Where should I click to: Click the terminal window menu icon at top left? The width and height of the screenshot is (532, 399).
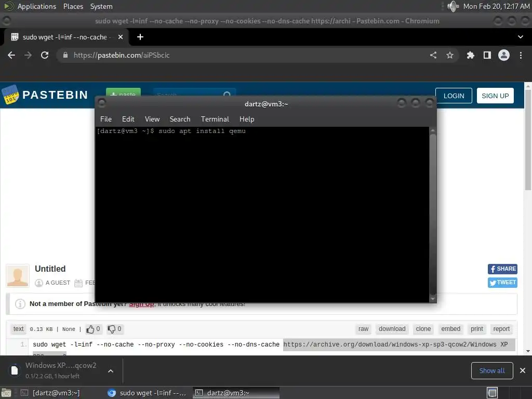[x=102, y=103]
